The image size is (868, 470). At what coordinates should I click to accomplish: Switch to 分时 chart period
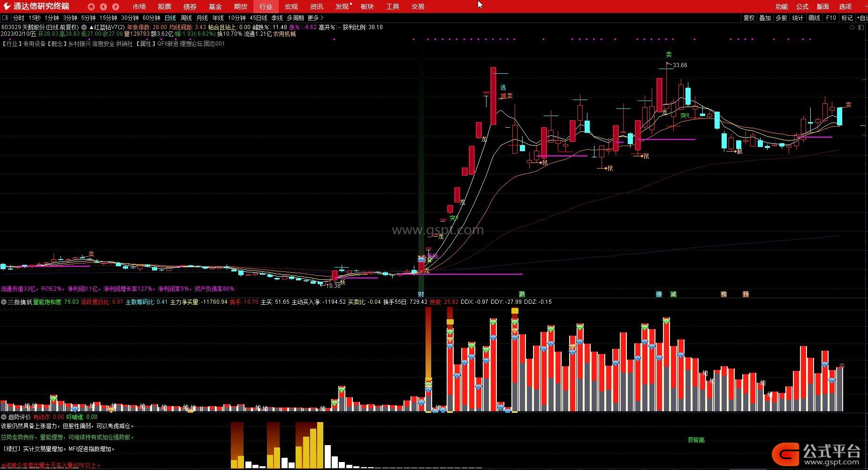18,18
